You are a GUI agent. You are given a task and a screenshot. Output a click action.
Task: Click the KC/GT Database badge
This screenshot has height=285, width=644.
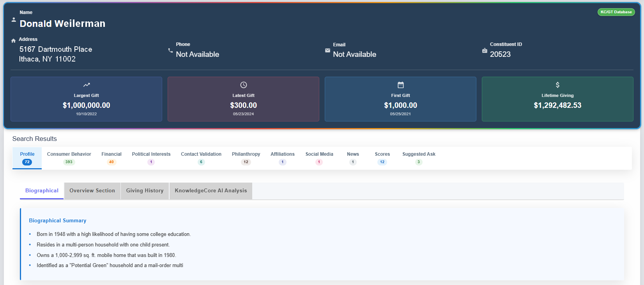(x=616, y=12)
